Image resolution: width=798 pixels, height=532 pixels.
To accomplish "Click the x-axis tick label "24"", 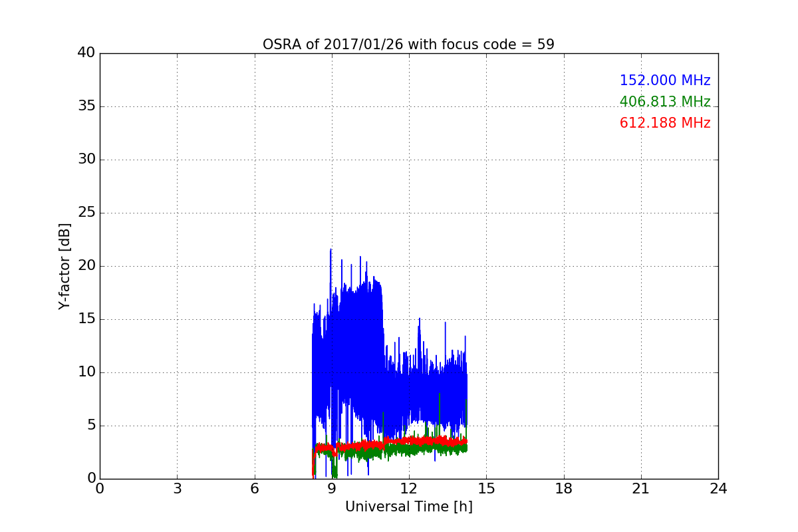I will tap(718, 489).
